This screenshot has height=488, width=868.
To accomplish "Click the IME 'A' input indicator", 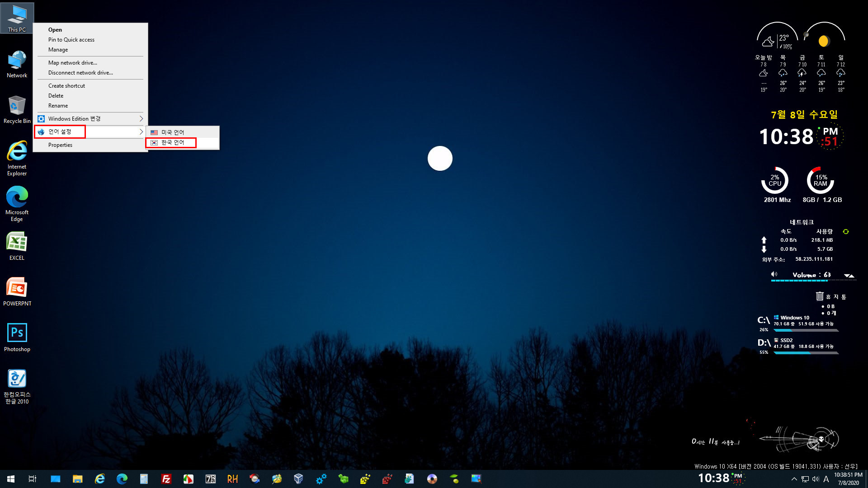I will pyautogui.click(x=826, y=479).
